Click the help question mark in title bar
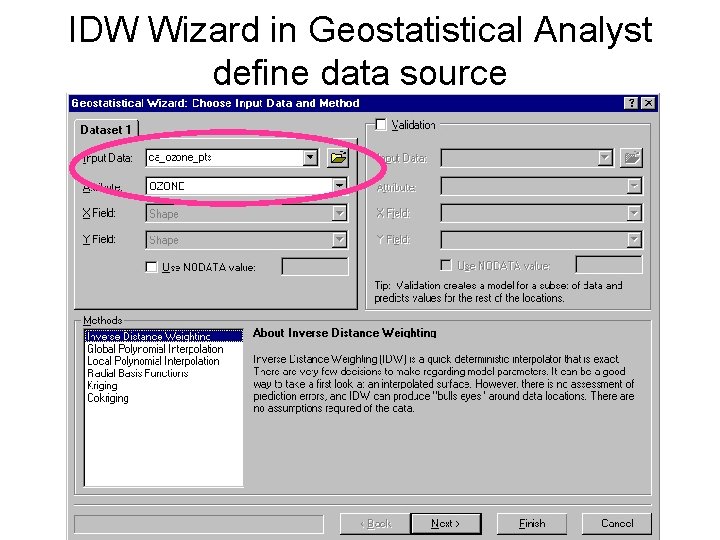This screenshot has width=720, height=540. pos(631,103)
